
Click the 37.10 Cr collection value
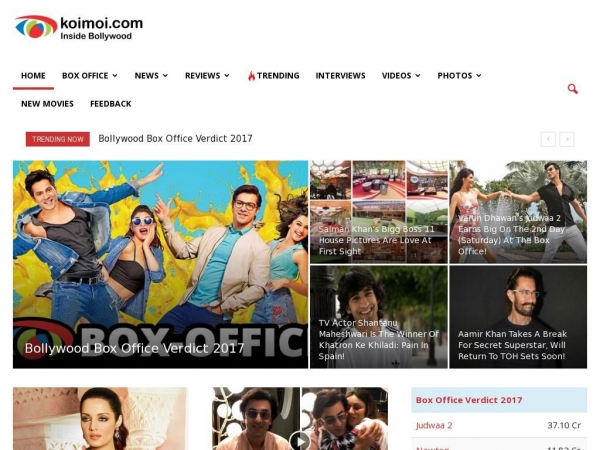pos(564,426)
